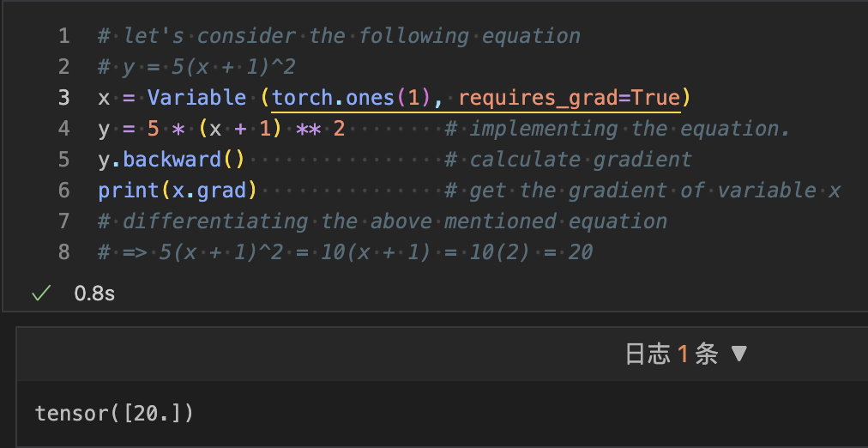Click the 0.8s execution time label
The image size is (868, 448).
point(94,294)
